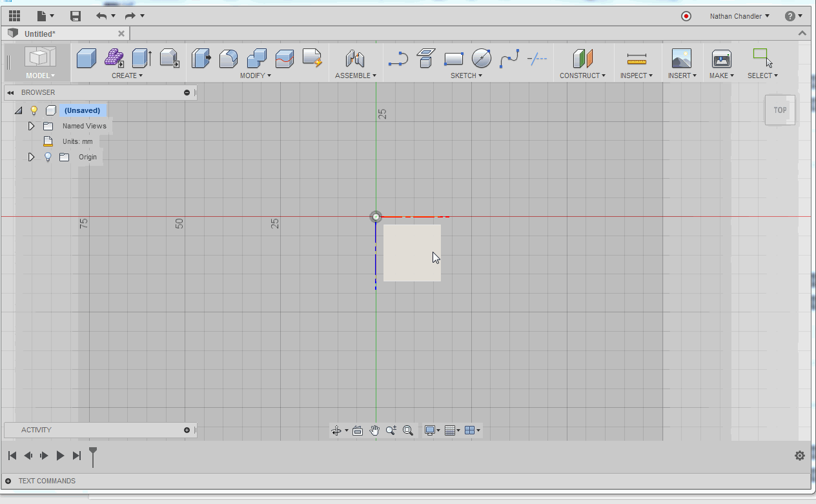Expand the TEXT COMMANDS panel
The image size is (816, 504).
[x=6, y=481]
